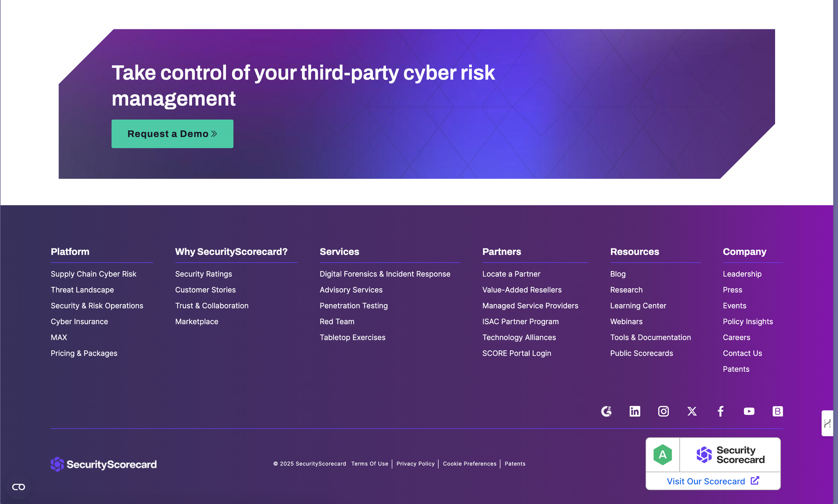Viewport: 838px width, 504px height.
Task: Click the Research link
Action: click(626, 290)
